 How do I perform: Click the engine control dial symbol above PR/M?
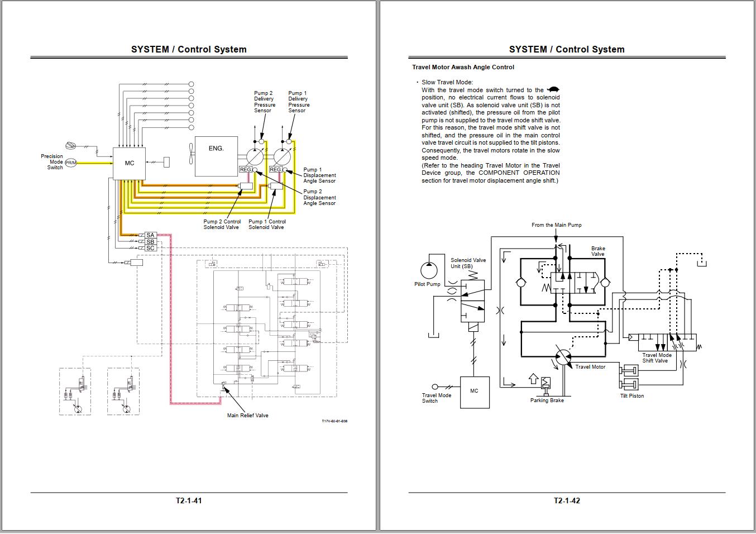[x=70, y=145]
